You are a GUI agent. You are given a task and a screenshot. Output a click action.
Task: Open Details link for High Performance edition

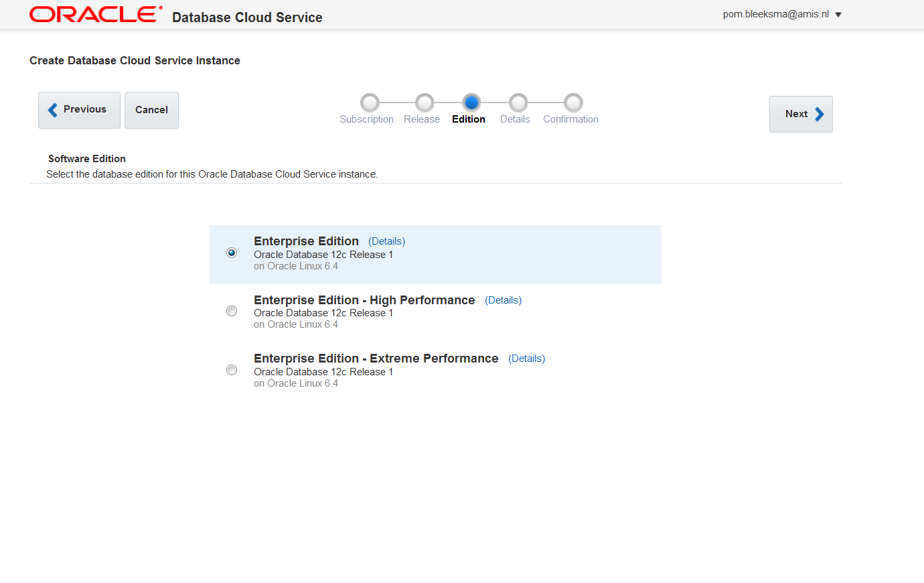pos(503,300)
